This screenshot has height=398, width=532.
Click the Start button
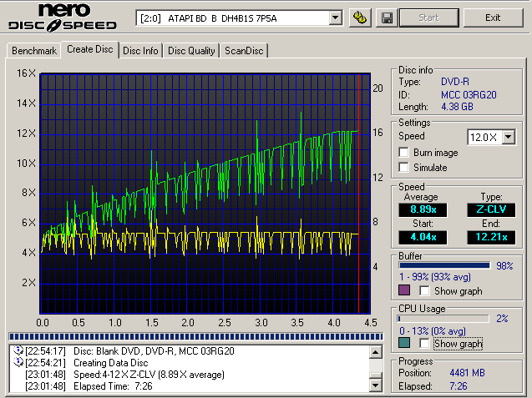429,18
